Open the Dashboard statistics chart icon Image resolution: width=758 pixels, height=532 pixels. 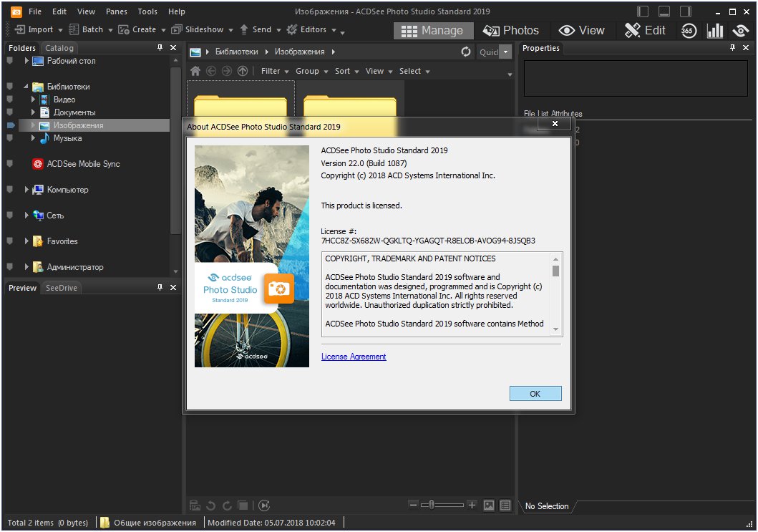[x=715, y=31]
